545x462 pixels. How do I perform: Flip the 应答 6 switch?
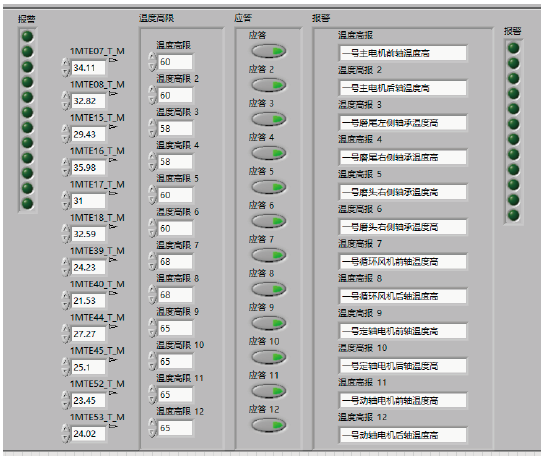[x=269, y=221]
